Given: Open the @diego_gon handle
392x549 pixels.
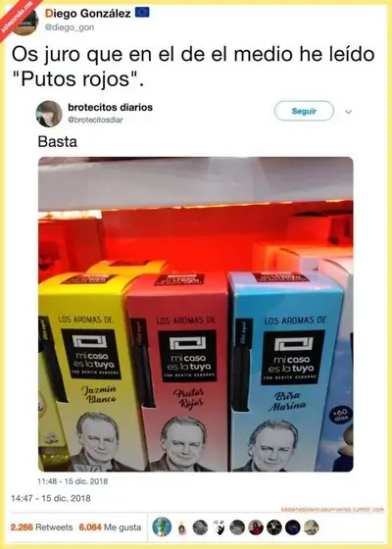Looking at the screenshot, I should (x=70, y=27).
